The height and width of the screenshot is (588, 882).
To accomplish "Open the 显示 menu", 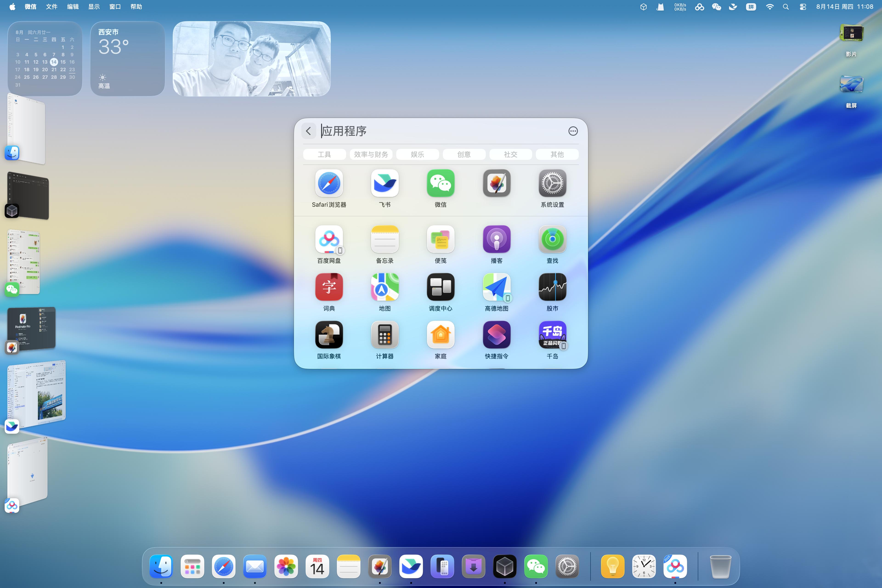I will [94, 7].
